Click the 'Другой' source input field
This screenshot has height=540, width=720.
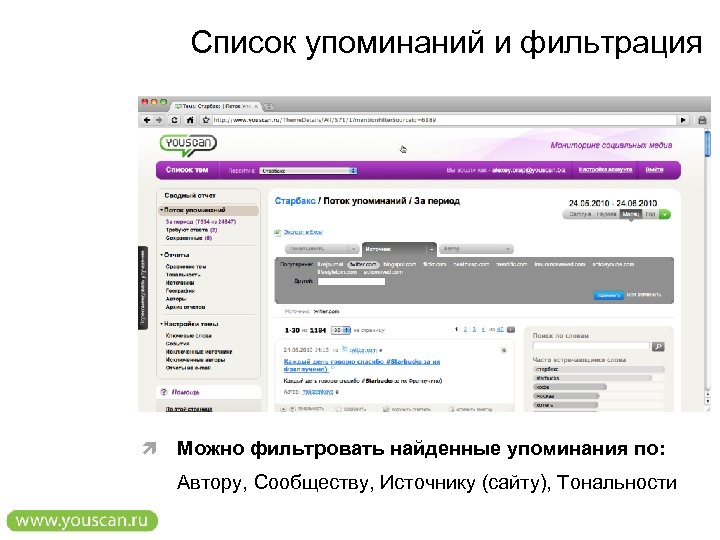(351, 281)
